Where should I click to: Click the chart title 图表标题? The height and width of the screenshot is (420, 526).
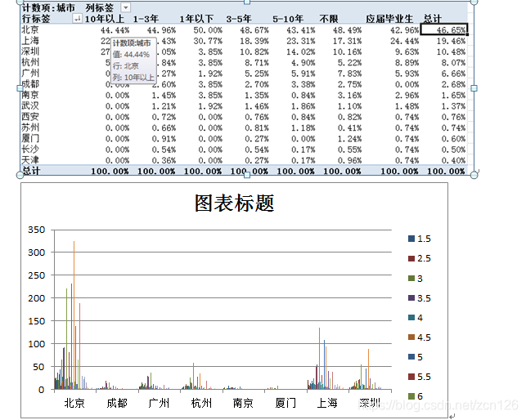point(235,203)
